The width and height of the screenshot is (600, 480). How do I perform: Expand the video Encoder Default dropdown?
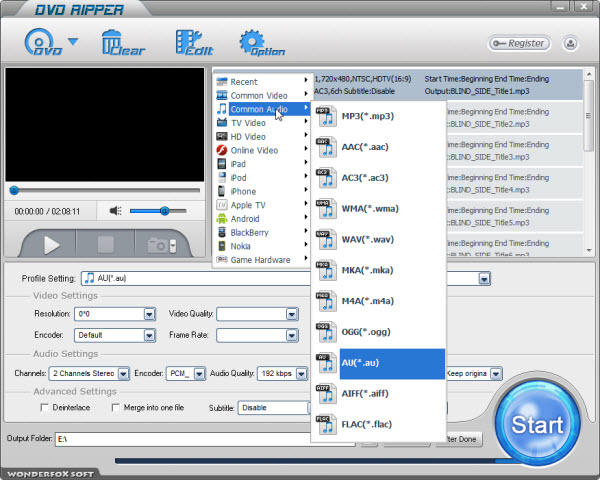tap(149, 336)
